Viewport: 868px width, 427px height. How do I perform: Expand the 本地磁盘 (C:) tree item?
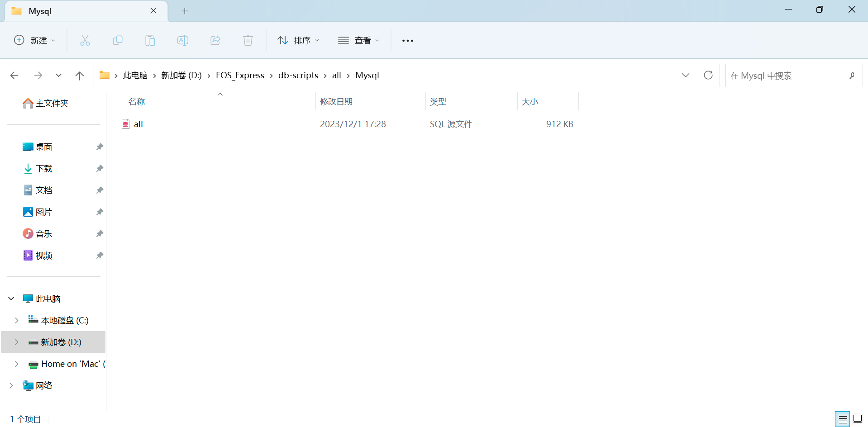tap(17, 320)
